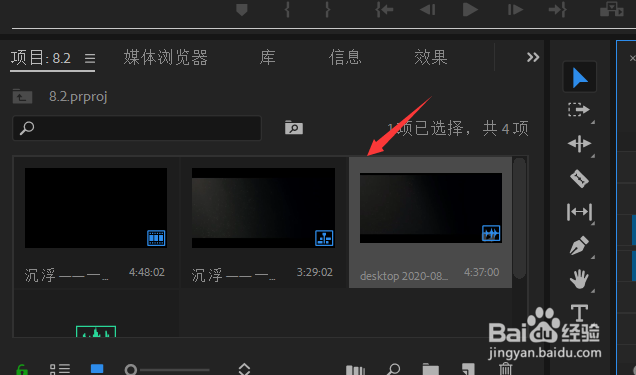Select the Pen tool

click(579, 245)
